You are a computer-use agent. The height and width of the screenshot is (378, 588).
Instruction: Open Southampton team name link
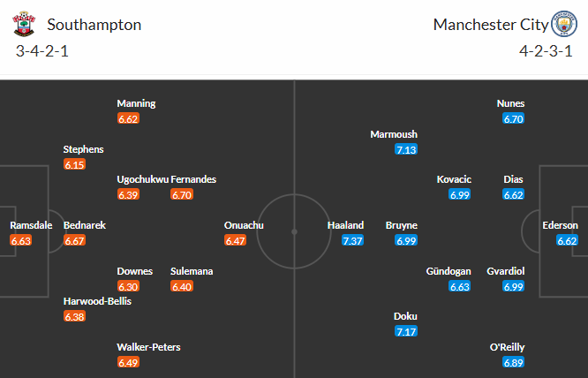(x=94, y=25)
